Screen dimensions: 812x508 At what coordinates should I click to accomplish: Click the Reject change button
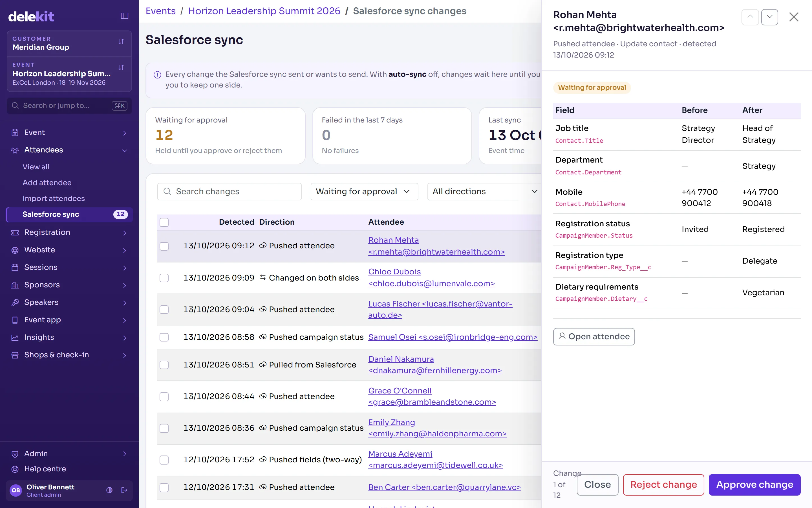(663, 485)
